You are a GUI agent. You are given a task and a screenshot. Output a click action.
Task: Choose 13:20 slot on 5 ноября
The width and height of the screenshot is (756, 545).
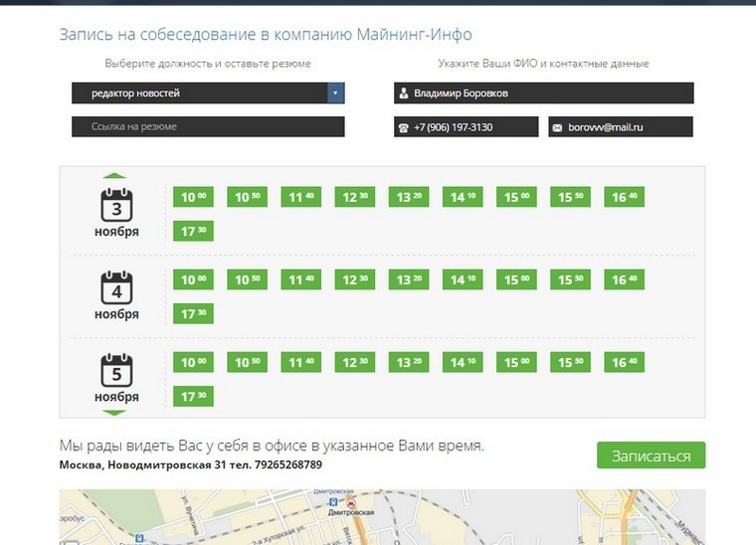409,362
